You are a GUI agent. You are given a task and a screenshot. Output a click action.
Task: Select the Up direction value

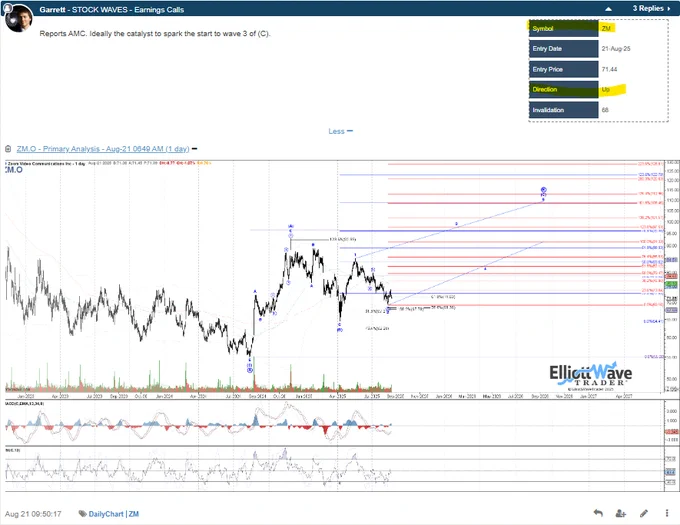pos(605,89)
